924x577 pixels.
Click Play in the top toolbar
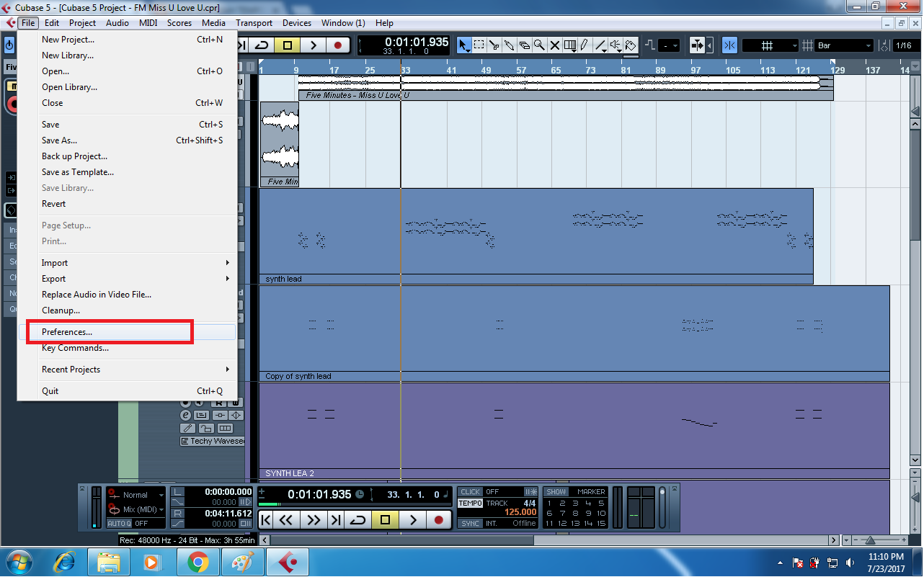(313, 45)
